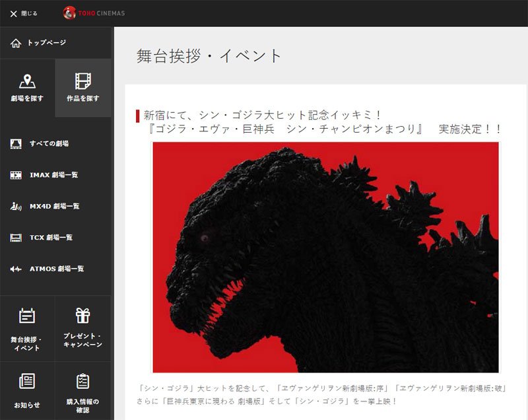Click the IMAX 劇場一覧 icon

(16, 175)
